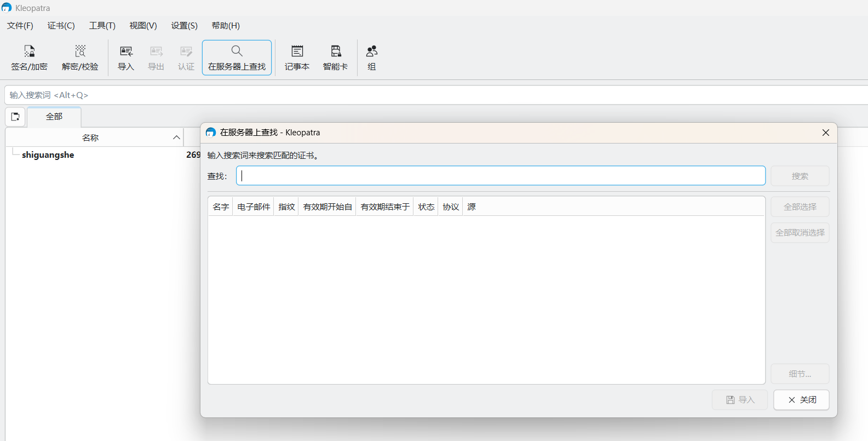Select 在服务器上查找 in toolbar
The image size is (868, 441).
[237, 58]
